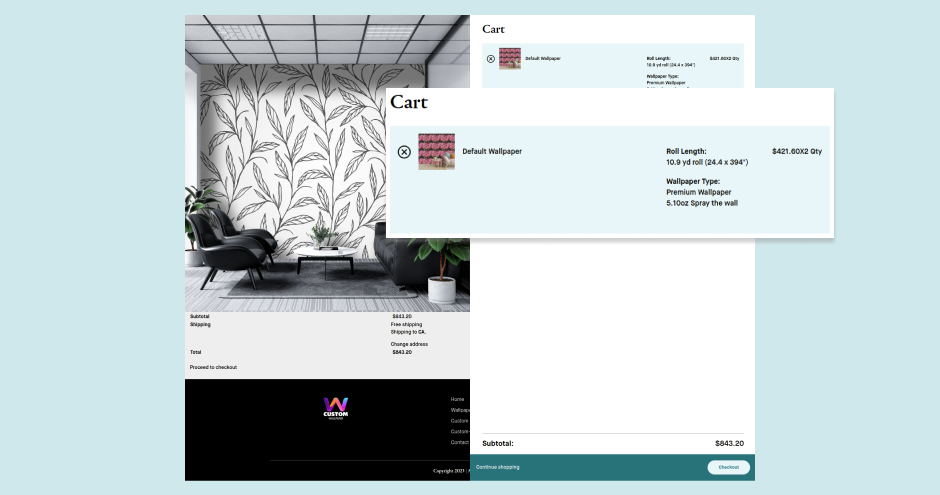Click '10.9 yd roll (24.4 x 394")' text
This screenshot has height=495, width=940.
[x=707, y=162]
